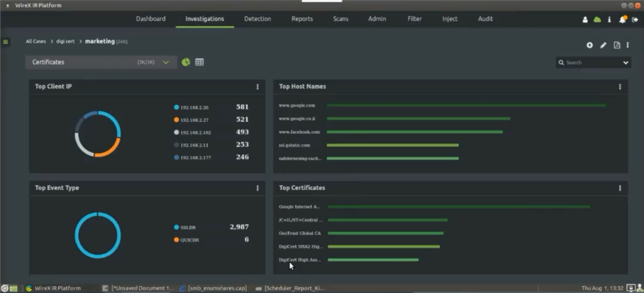Image resolution: width=644 pixels, height=293 pixels.
Task: Open WireX IR Platform taskbar item
Action: [53, 288]
